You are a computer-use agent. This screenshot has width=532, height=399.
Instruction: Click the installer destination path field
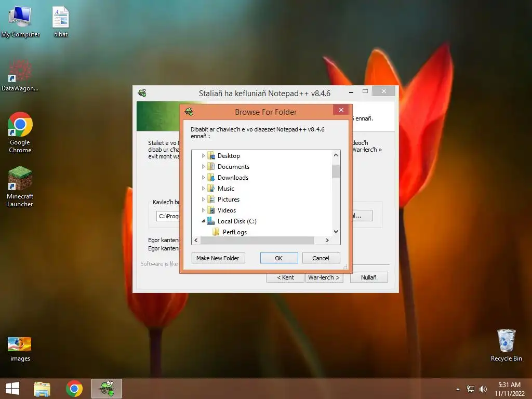coord(168,216)
